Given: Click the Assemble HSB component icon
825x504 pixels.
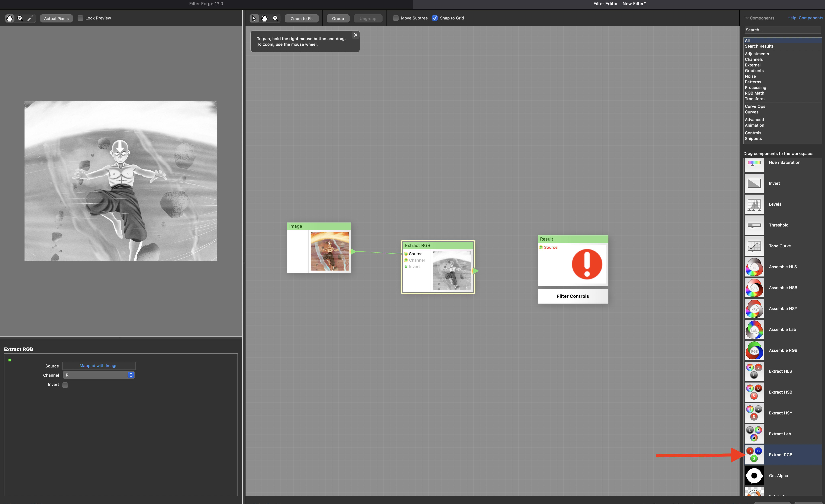Looking at the screenshot, I should pos(754,288).
